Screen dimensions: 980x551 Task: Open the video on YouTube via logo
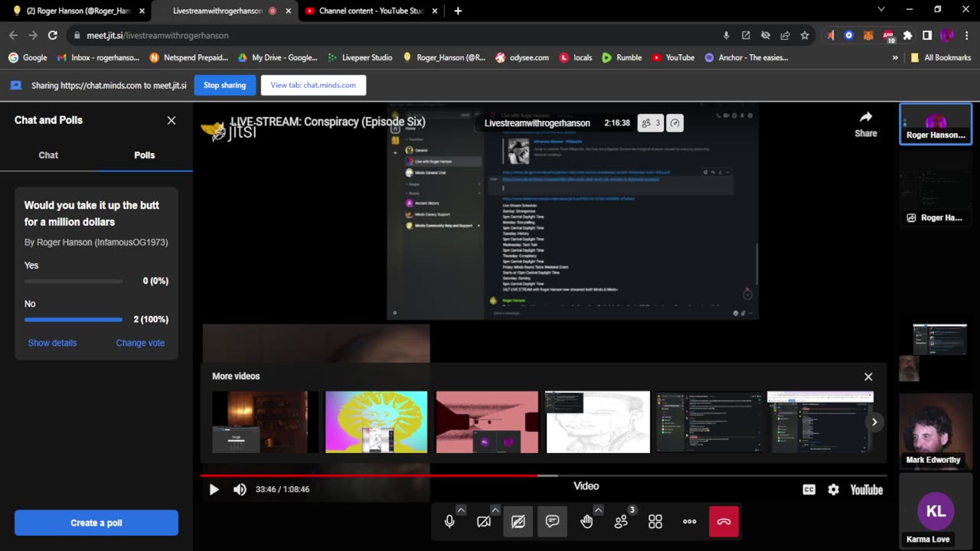pyautogui.click(x=867, y=490)
